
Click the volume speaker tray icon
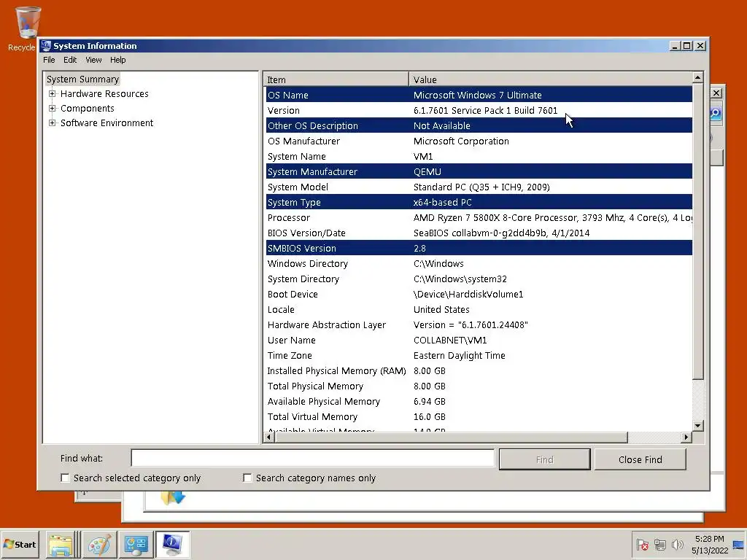[677, 545]
